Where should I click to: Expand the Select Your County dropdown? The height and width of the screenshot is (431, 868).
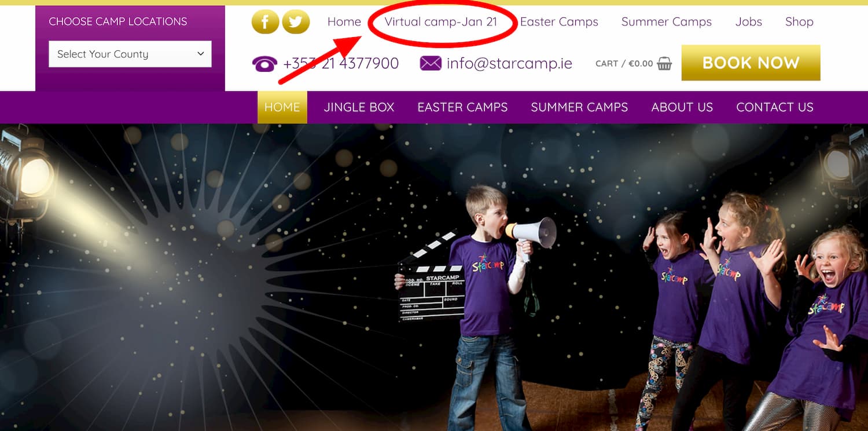[x=130, y=54]
